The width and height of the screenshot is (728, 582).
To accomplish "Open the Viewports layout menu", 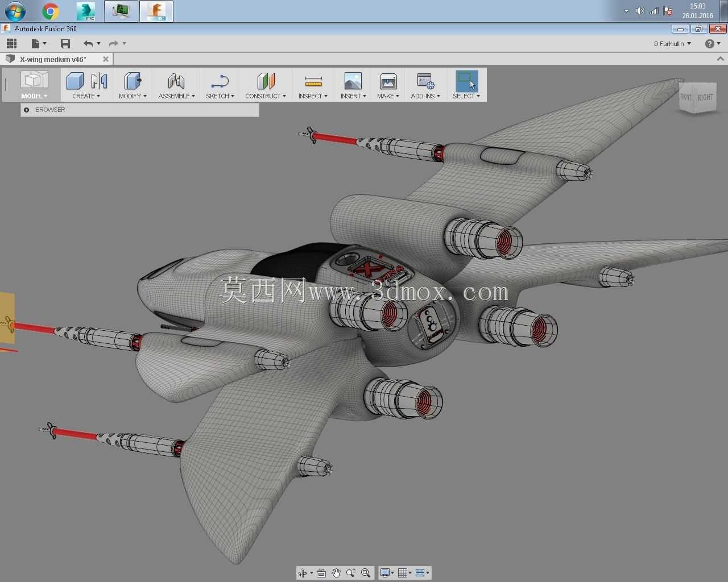I will coord(423,573).
